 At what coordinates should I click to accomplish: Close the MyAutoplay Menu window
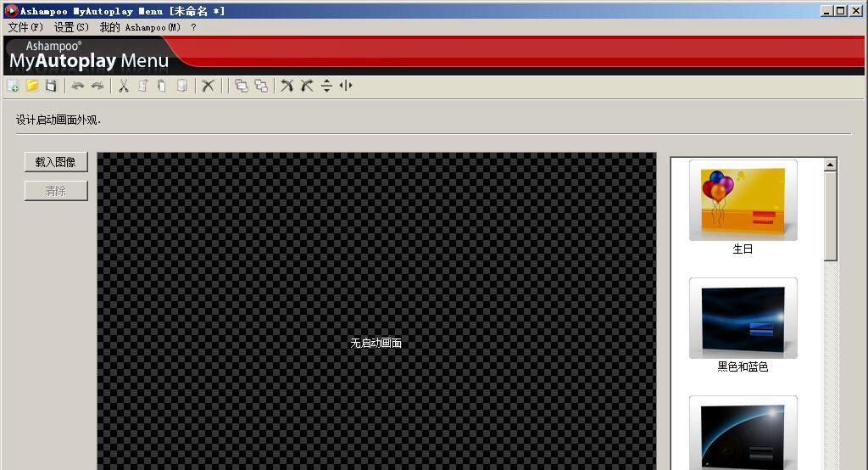tap(854, 10)
